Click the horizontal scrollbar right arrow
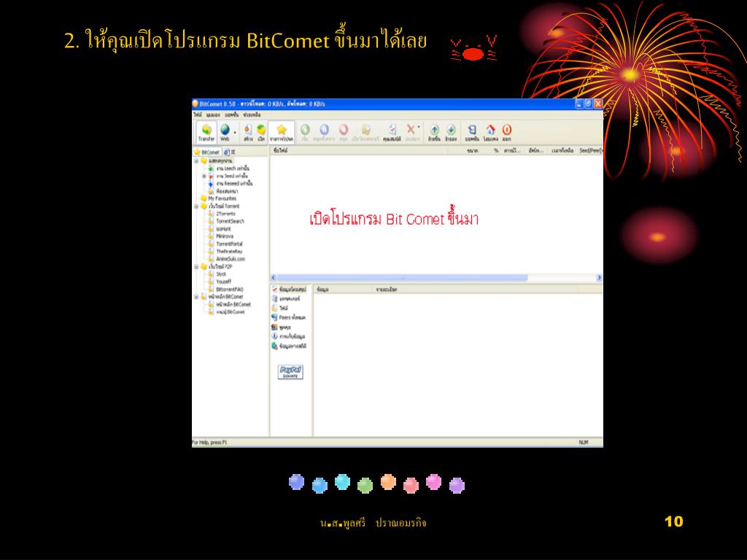This screenshot has height=560, width=747. (x=600, y=278)
